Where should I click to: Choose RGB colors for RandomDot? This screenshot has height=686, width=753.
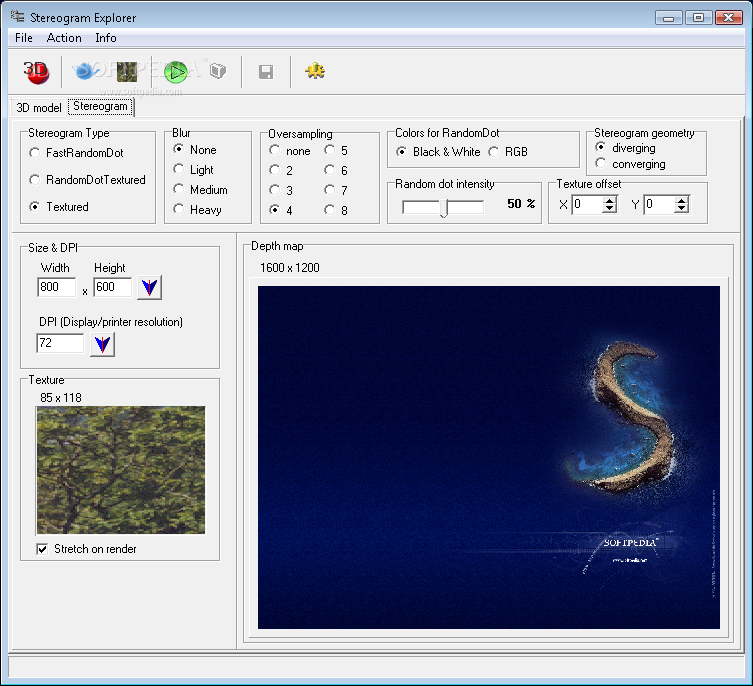[494, 152]
